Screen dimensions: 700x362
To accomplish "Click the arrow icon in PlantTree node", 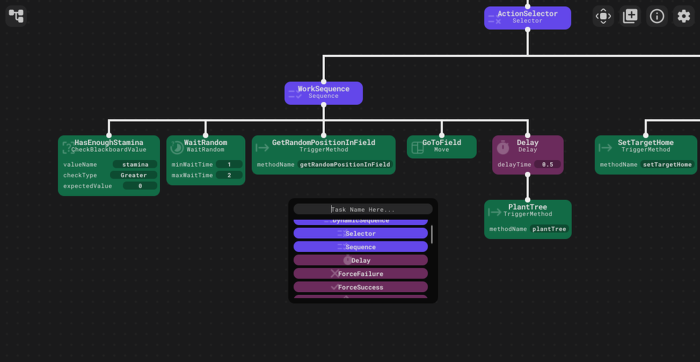I will tap(495, 212).
